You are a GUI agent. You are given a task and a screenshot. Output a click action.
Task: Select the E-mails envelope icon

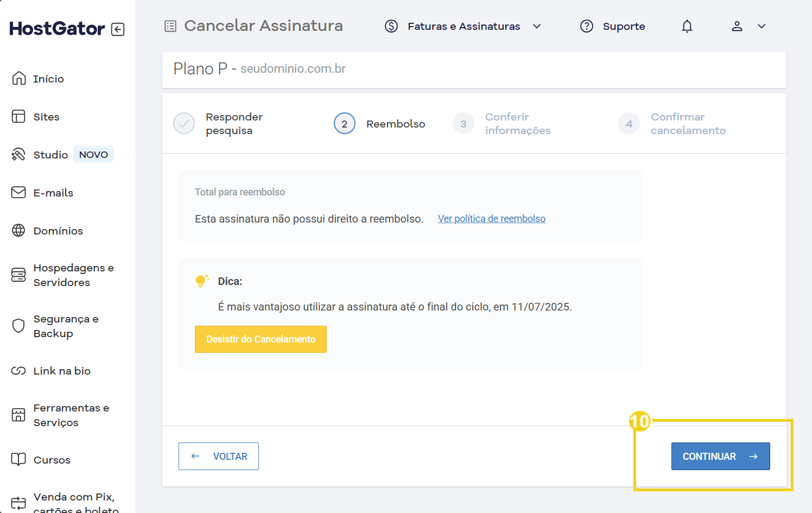(18, 192)
